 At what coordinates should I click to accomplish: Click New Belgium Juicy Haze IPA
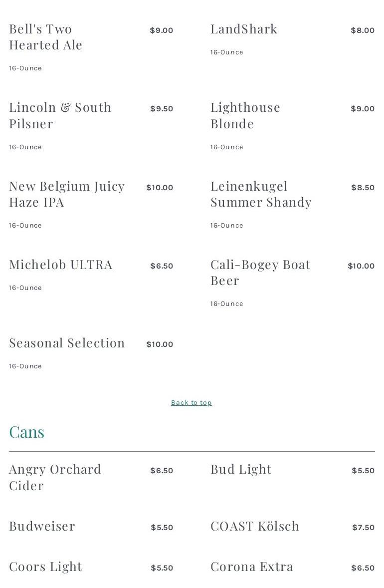pyautogui.click(x=67, y=194)
